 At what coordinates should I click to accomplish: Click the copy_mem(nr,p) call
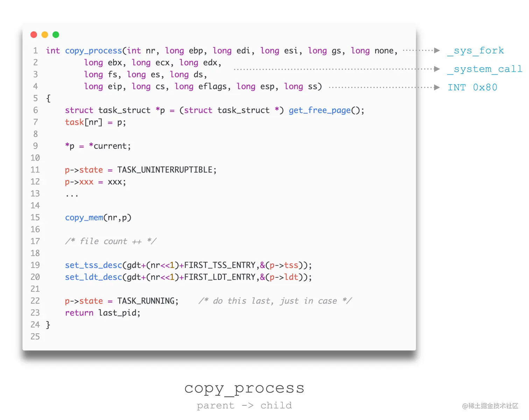[x=98, y=218]
